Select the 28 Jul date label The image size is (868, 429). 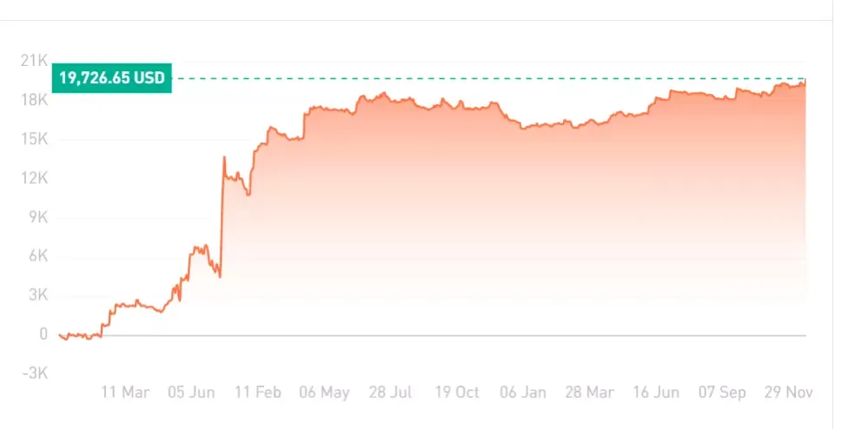pyautogui.click(x=391, y=393)
